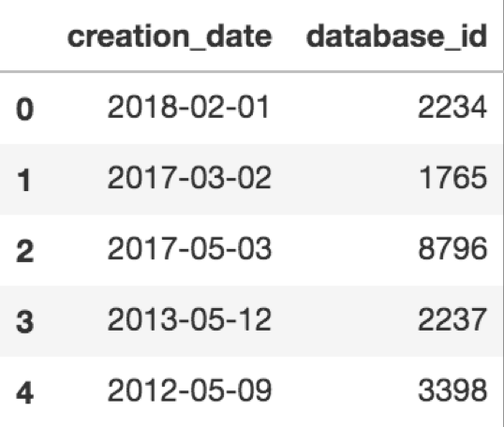Select row index 3
The width and height of the screenshot is (504, 427).
24,321
